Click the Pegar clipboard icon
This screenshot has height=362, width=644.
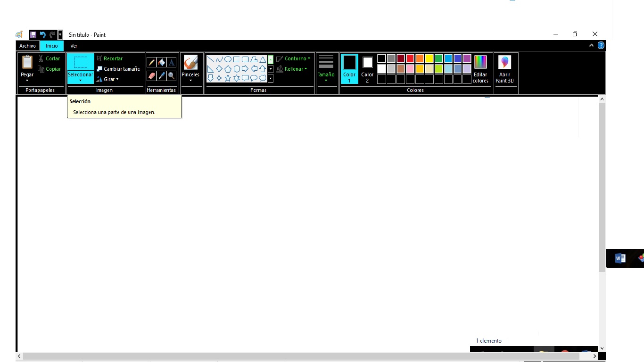27,62
